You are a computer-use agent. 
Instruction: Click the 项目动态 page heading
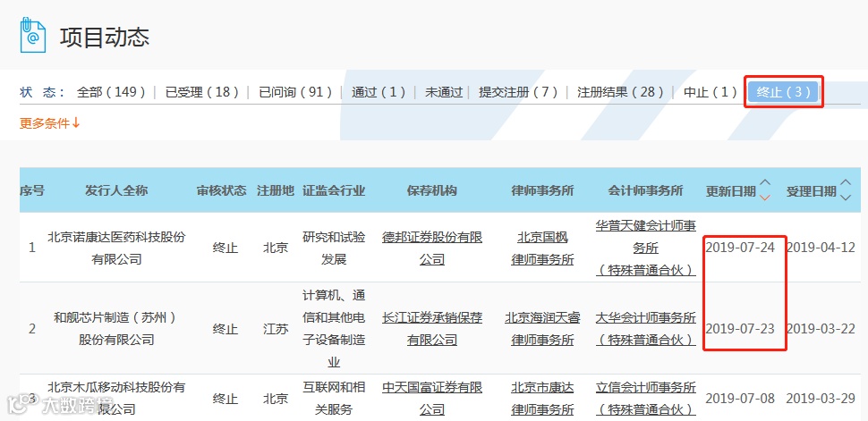(x=105, y=37)
